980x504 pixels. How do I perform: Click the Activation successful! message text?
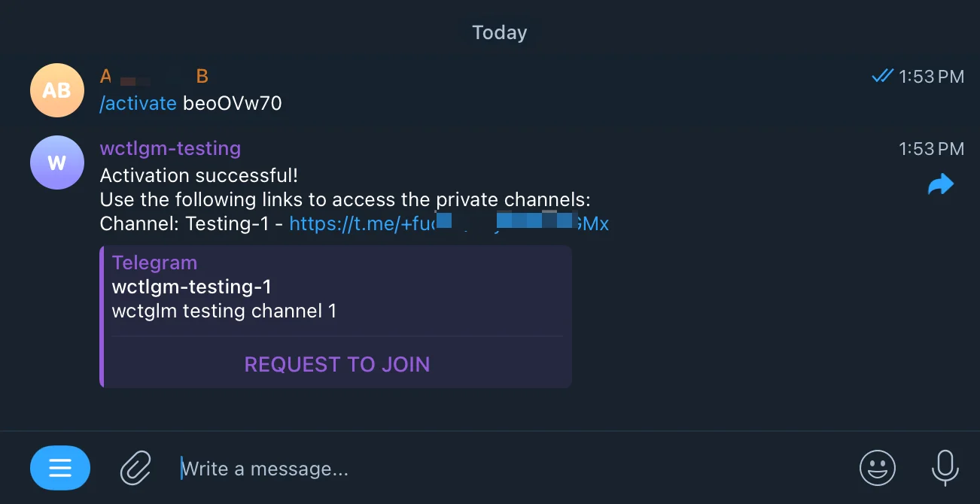point(199,175)
